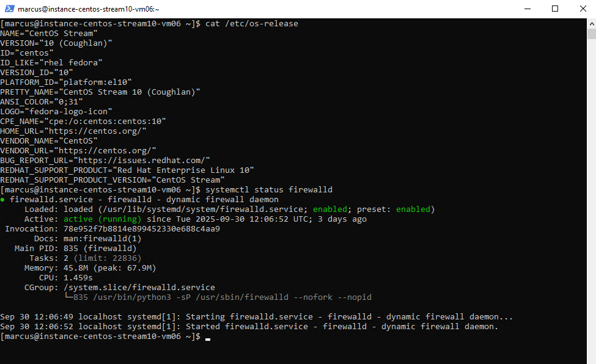
Task: Minimize the terminal window
Action: click(x=526, y=9)
